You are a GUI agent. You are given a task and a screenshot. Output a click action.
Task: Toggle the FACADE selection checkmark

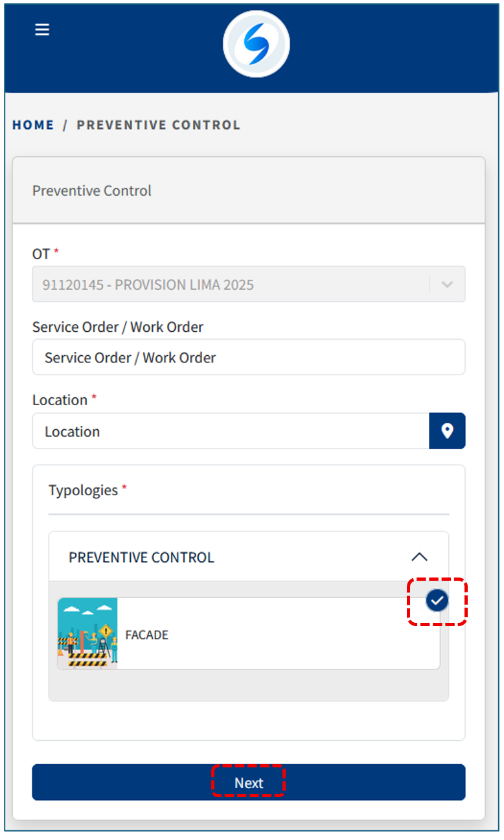[x=437, y=601]
